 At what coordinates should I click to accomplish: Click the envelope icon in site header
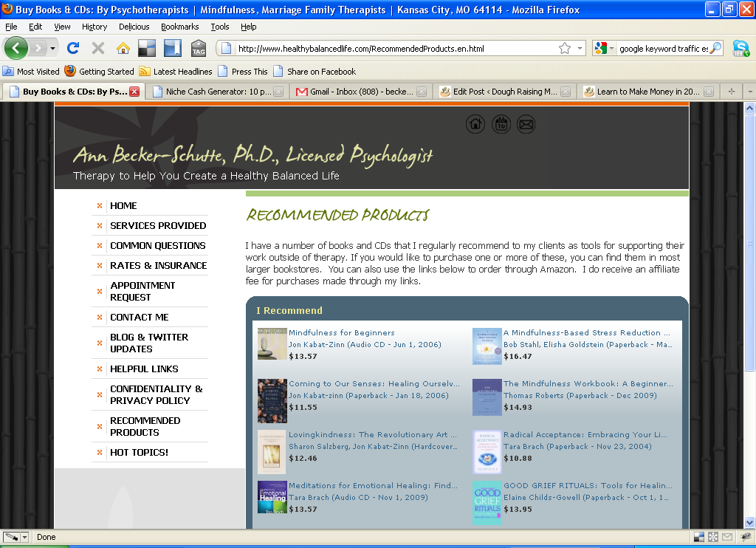tap(526, 125)
